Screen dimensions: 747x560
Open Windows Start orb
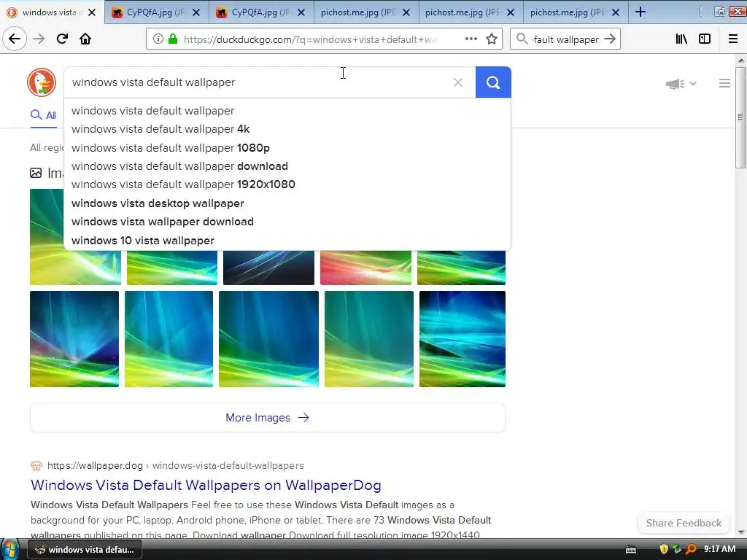click(x=9, y=549)
